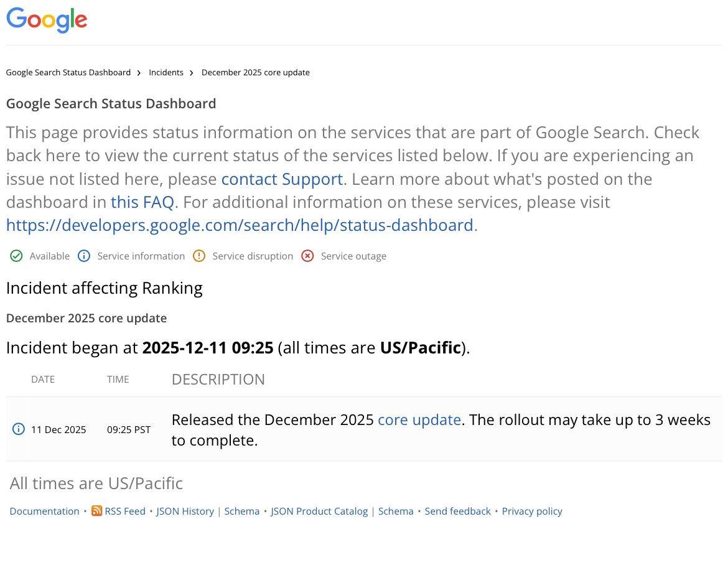Screen dimensions: 728x570
Task: Open the contact Support link
Action: click(x=282, y=179)
